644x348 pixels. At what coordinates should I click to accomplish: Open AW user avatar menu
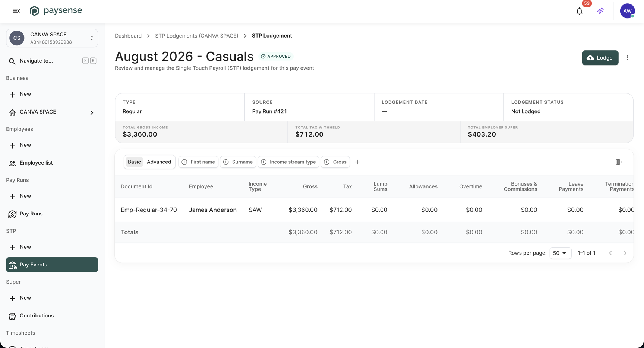point(627,11)
